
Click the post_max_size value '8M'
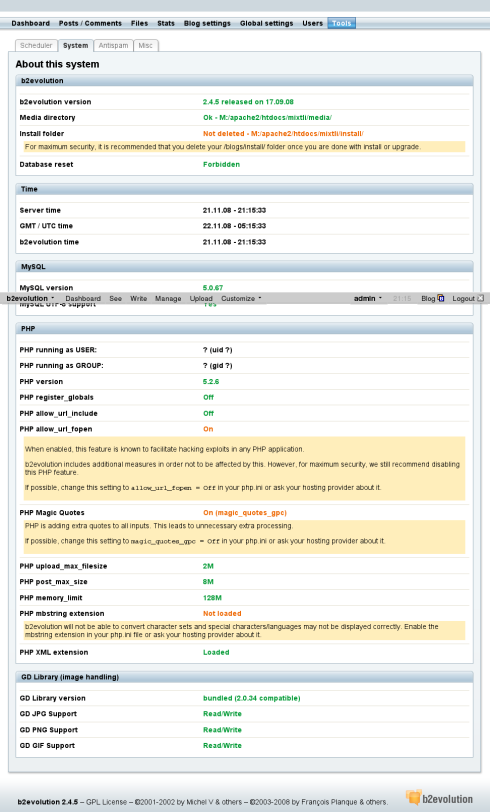pos(208,582)
